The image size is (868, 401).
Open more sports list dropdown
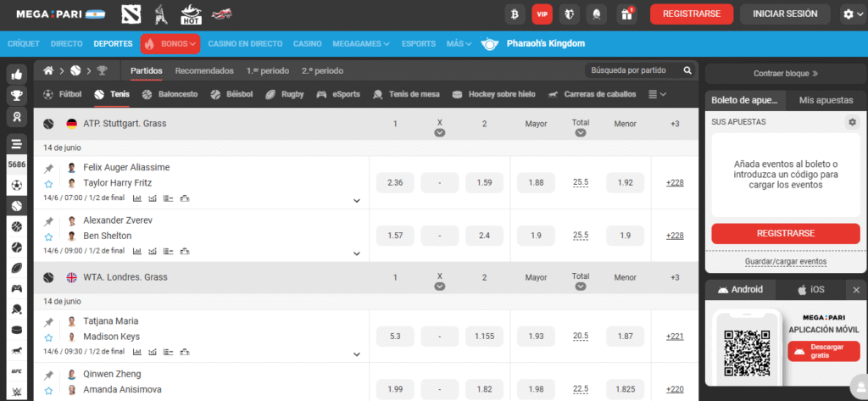[x=657, y=94]
